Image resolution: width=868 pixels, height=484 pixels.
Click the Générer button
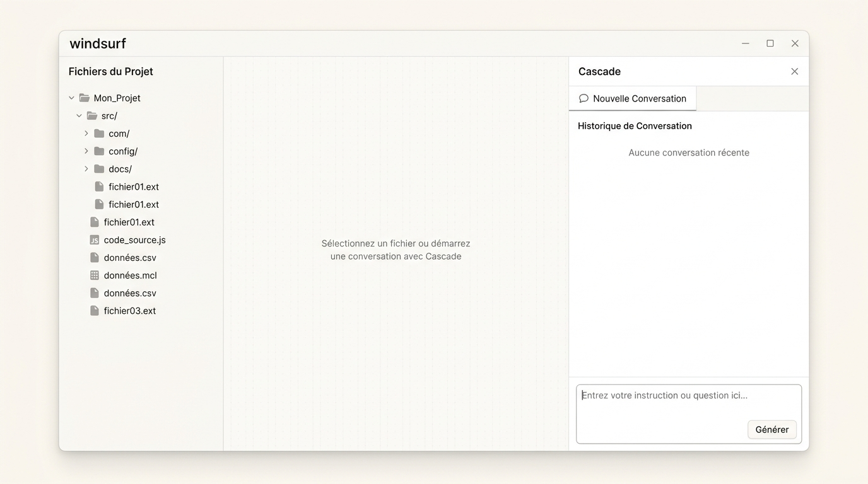[x=772, y=430]
